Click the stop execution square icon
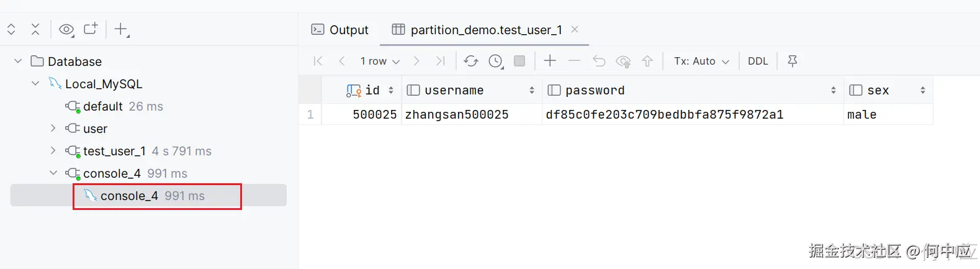The height and width of the screenshot is (269, 980). pyautogui.click(x=519, y=61)
